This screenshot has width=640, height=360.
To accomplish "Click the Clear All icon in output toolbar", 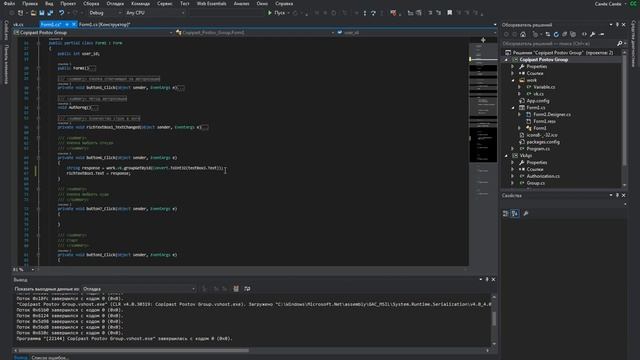I will (x=236, y=289).
